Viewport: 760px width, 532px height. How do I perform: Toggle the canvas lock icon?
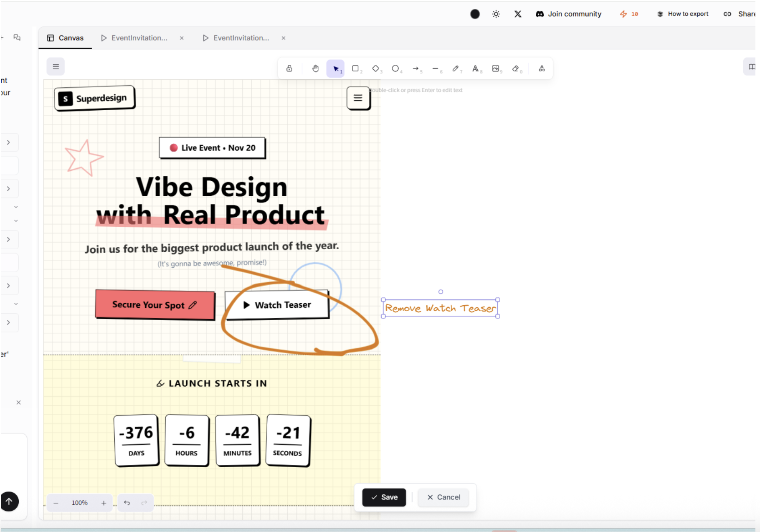[x=289, y=68]
